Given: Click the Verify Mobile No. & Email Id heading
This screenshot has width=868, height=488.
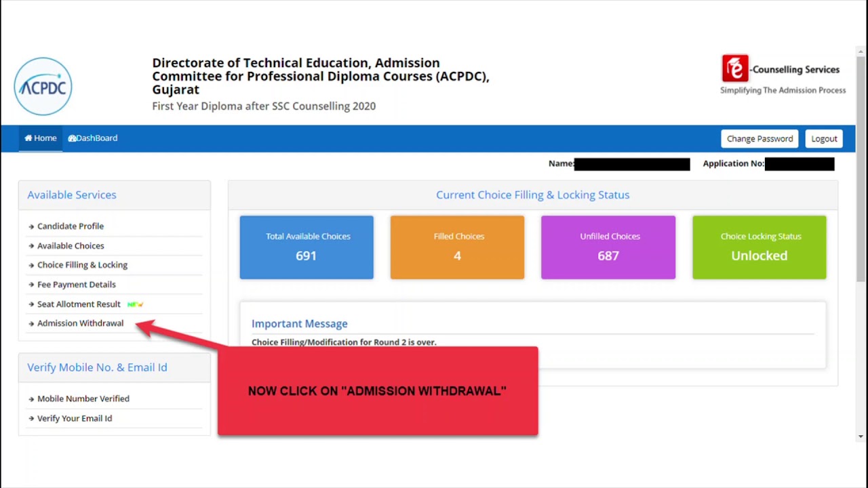Looking at the screenshot, I should click(x=97, y=367).
